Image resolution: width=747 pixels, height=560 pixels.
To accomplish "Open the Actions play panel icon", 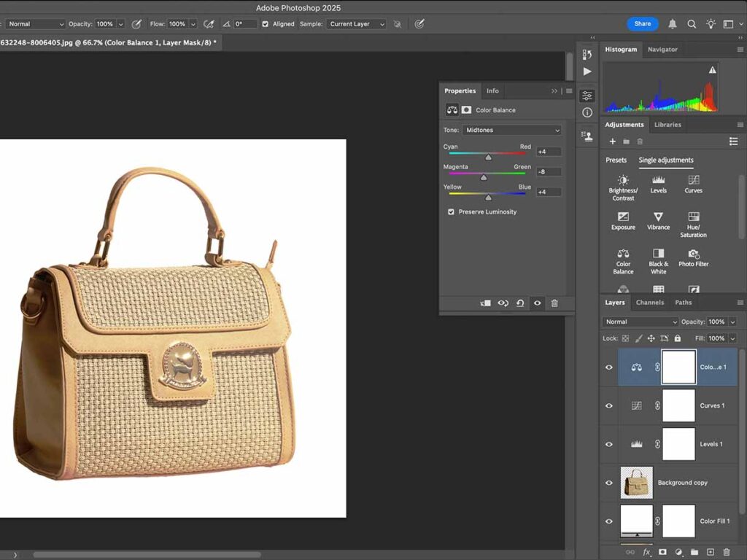I will [587, 71].
